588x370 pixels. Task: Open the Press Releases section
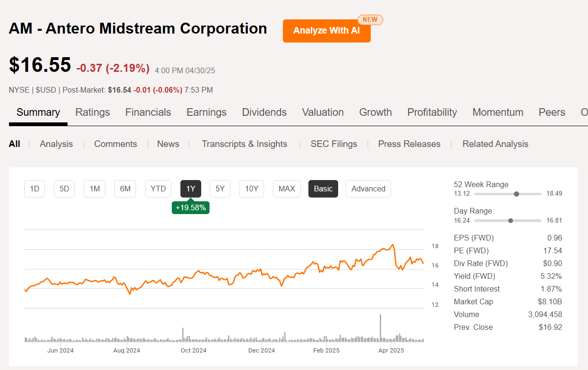pyautogui.click(x=409, y=144)
